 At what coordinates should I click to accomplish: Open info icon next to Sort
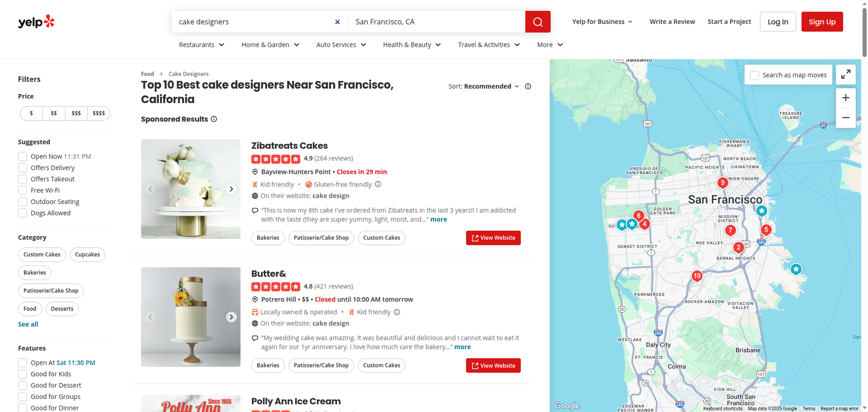pos(528,86)
